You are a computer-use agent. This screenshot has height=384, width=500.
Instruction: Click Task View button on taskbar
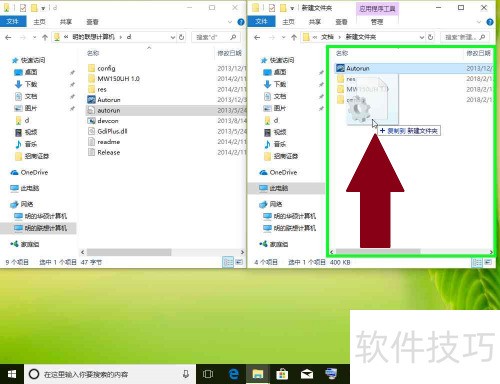coord(208,374)
